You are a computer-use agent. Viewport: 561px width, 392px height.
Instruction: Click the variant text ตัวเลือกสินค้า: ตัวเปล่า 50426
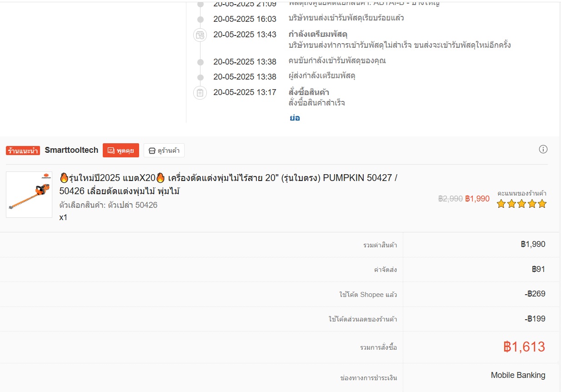(x=108, y=205)
